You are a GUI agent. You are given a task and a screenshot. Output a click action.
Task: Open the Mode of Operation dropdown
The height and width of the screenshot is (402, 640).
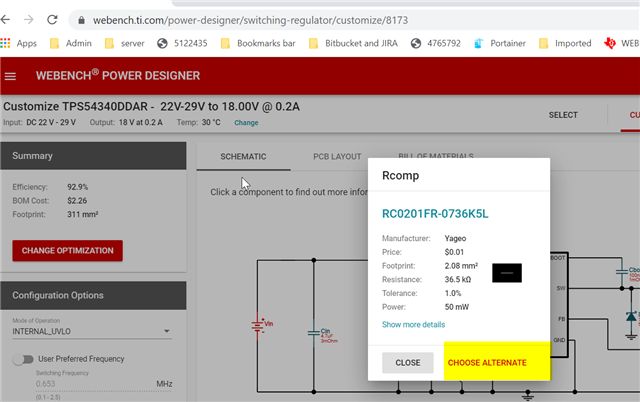92,331
